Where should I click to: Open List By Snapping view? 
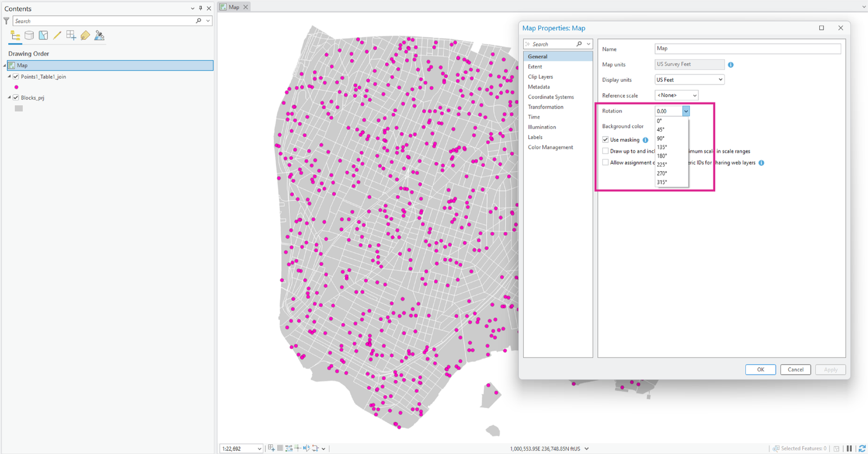71,35
